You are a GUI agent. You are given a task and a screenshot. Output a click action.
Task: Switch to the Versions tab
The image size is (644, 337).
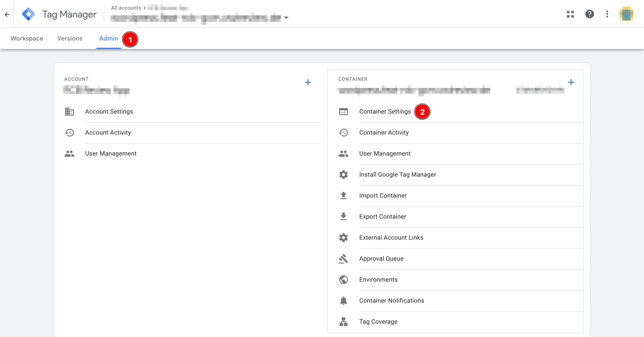pyautogui.click(x=70, y=39)
